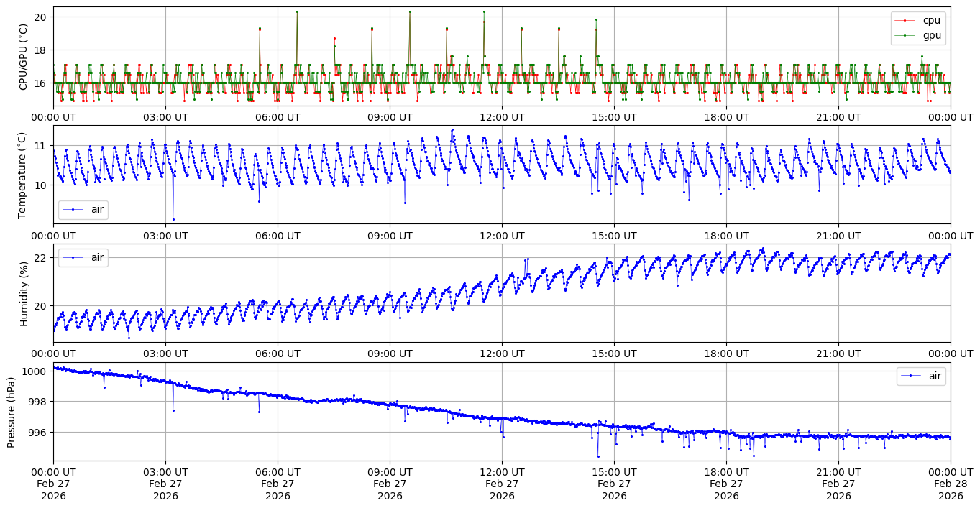Click the Humidity (%) y-axis label

[x=24, y=293]
